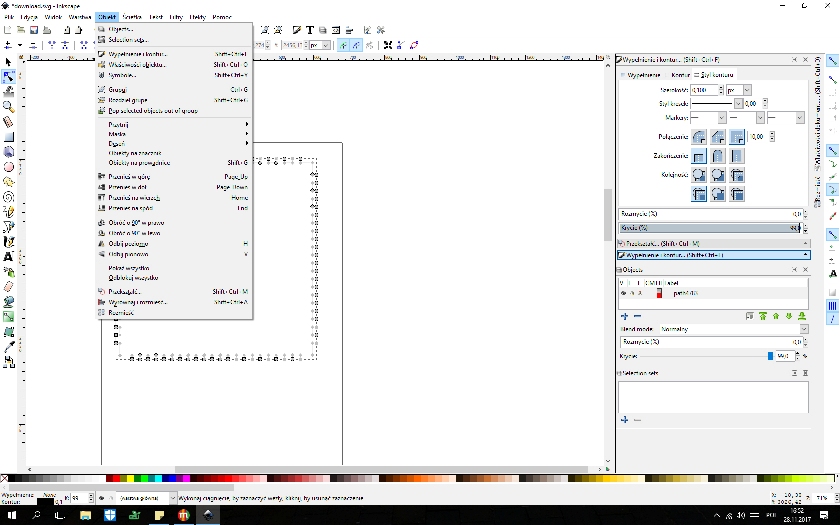
Task: Add new layer with plus icon in Objects panel
Action: point(625,316)
